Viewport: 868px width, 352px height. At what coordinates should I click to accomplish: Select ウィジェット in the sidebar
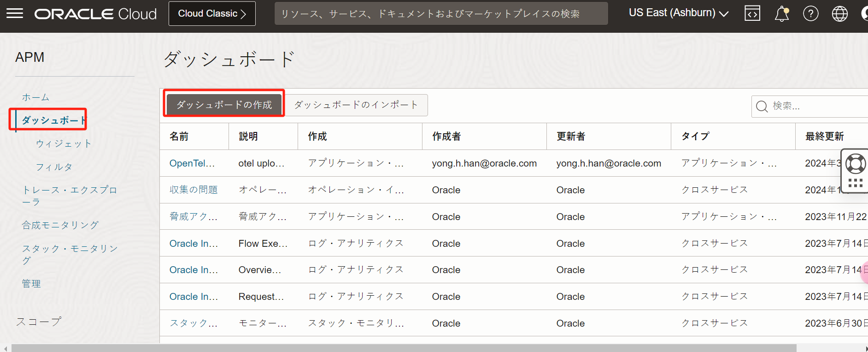[64, 143]
